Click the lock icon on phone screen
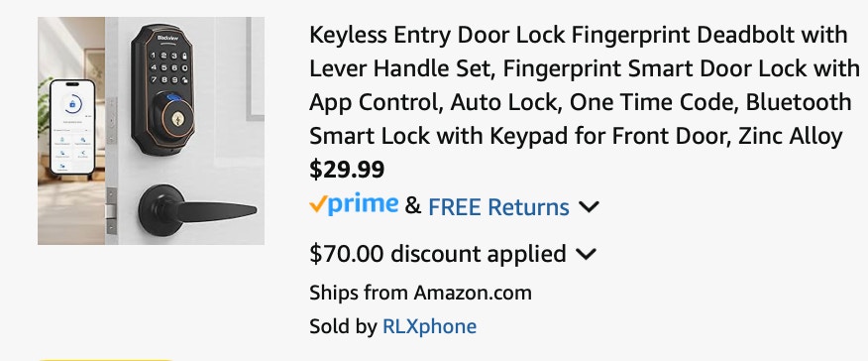 (72, 104)
